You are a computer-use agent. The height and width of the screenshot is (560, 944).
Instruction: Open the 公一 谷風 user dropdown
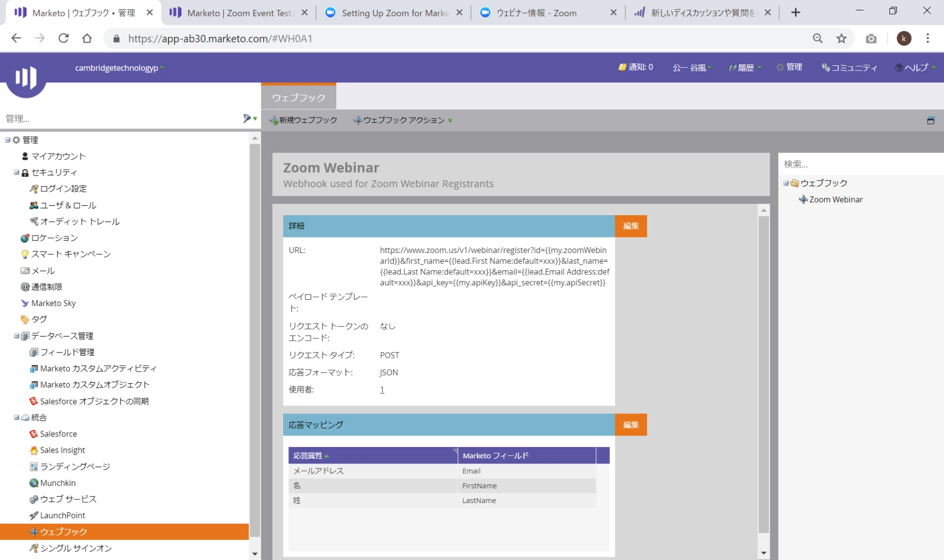[692, 67]
